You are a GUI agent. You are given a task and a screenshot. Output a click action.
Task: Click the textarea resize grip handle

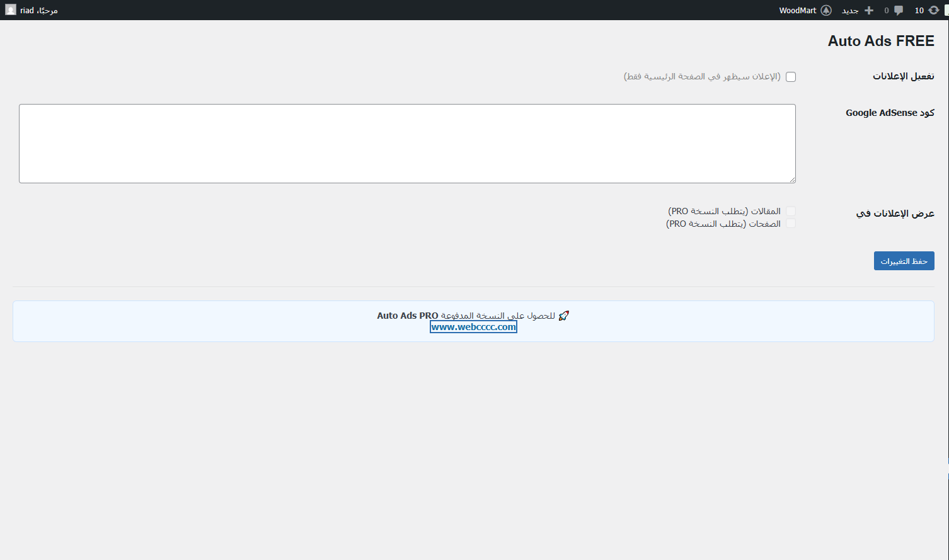click(792, 180)
